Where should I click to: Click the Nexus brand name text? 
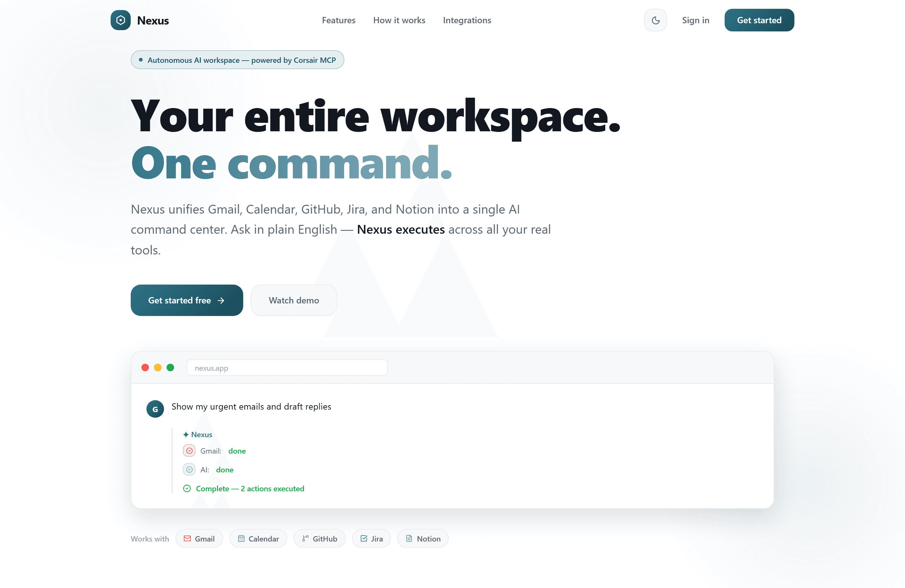153,20
